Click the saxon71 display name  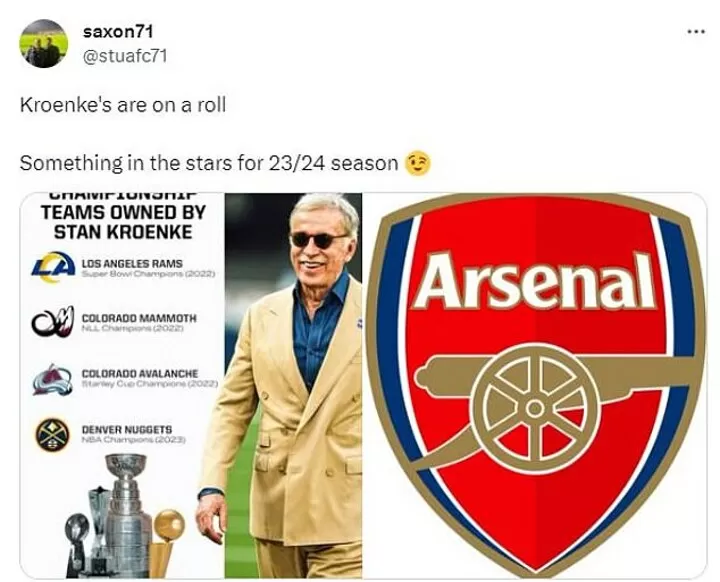(118, 31)
